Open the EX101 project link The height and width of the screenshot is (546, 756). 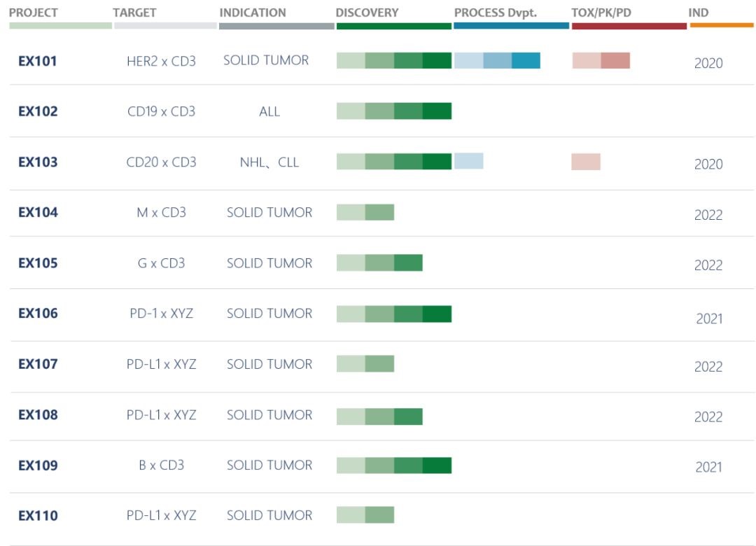point(38,61)
